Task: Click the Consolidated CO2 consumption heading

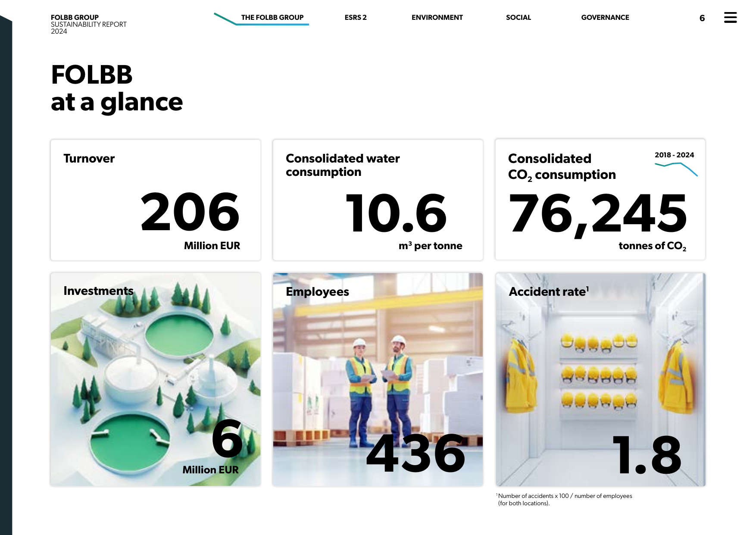Action: (562, 167)
